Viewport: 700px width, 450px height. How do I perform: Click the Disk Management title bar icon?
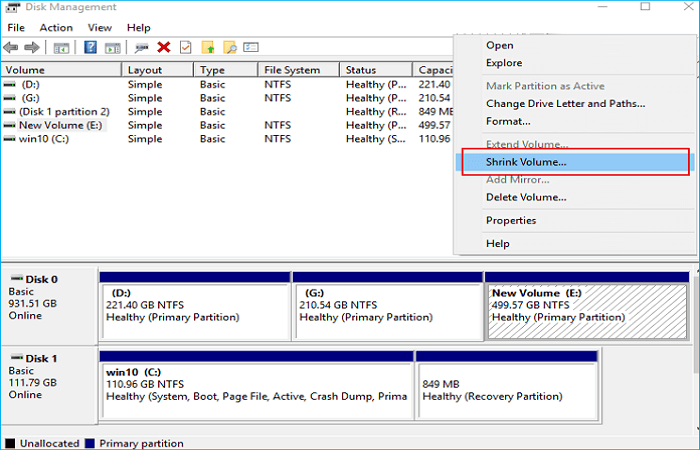pos(13,9)
